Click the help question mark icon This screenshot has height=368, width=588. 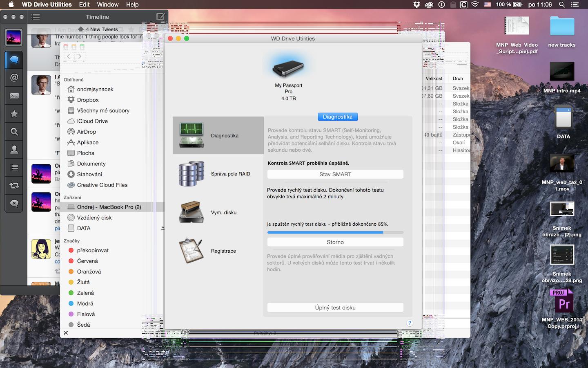tap(410, 323)
